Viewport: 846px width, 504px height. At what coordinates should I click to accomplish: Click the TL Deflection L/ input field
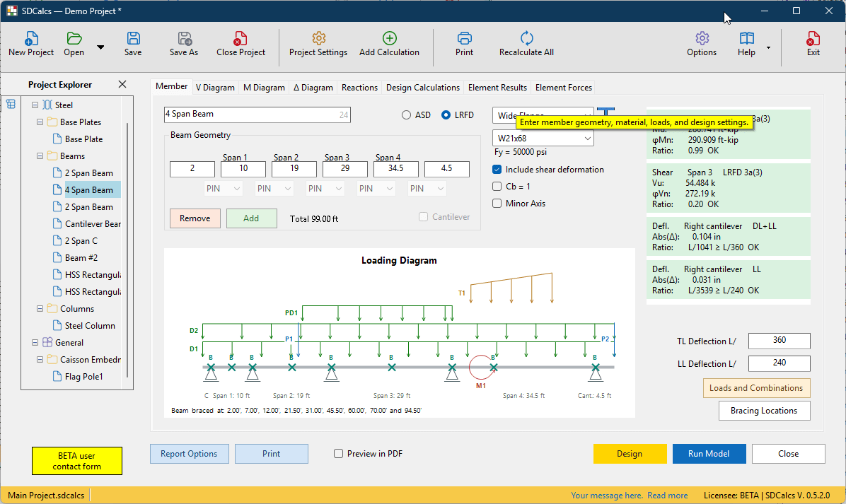coord(779,341)
